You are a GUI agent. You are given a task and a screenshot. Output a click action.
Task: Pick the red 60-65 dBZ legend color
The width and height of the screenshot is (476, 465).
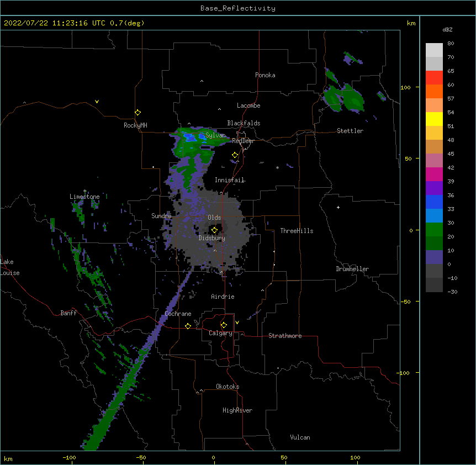point(434,78)
